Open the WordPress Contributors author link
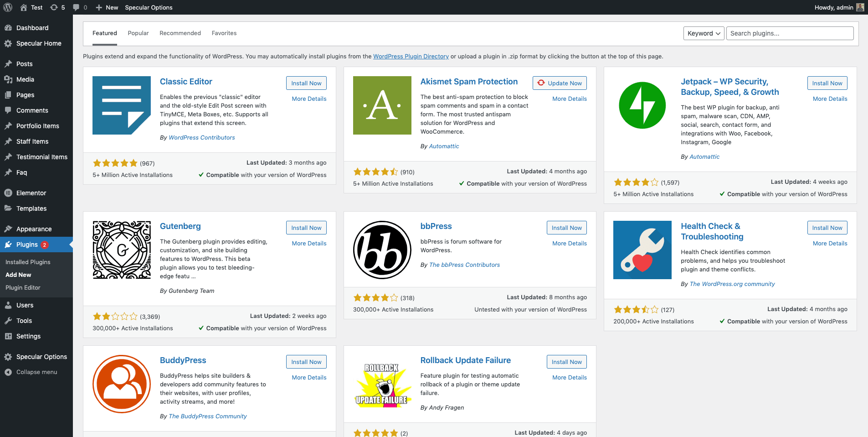Viewport: 868px width, 437px height. point(202,137)
